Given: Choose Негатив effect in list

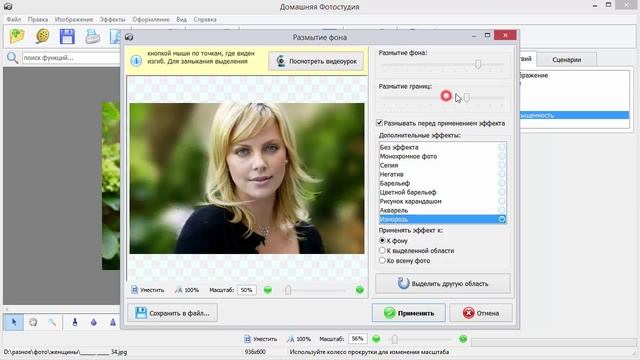Looking at the screenshot, I should coord(442,174).
